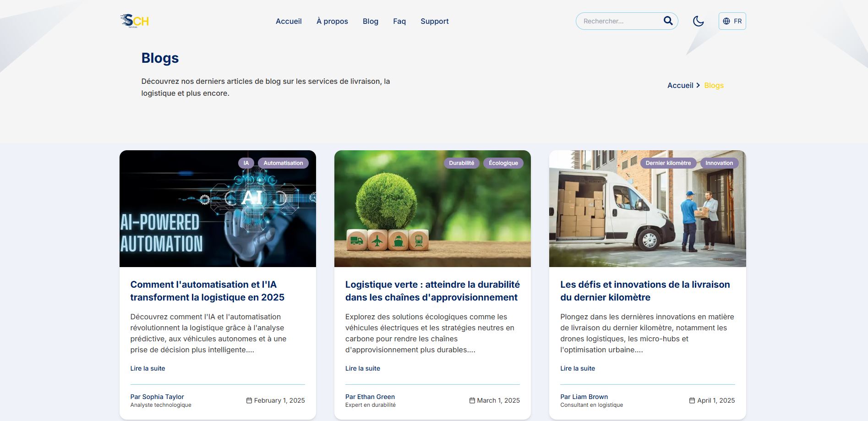Choose the Innovation tag badge
This screenshot has height=421, width=868.
tap(719, 163)
